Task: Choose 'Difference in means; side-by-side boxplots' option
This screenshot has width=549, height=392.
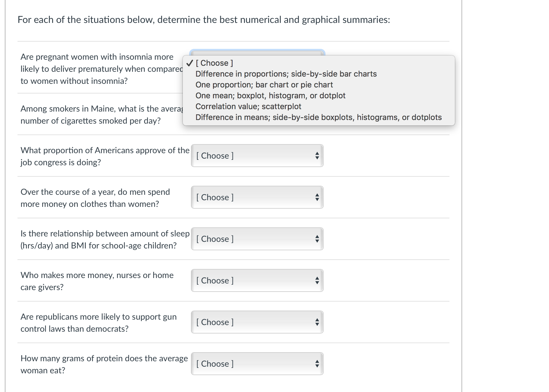Action: (318, 117)
